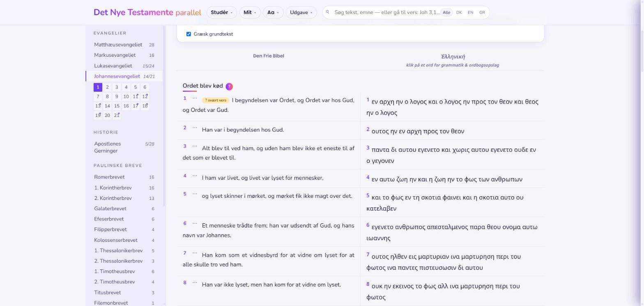
Task: Open the Aa text size dropdown
Action: pyautogui.click(x=273, y=12)
